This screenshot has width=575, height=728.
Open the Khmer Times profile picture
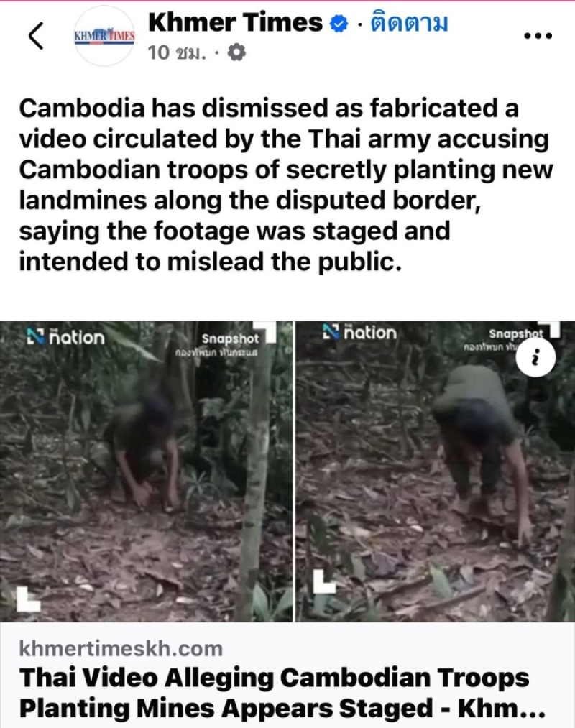point(104,37)
